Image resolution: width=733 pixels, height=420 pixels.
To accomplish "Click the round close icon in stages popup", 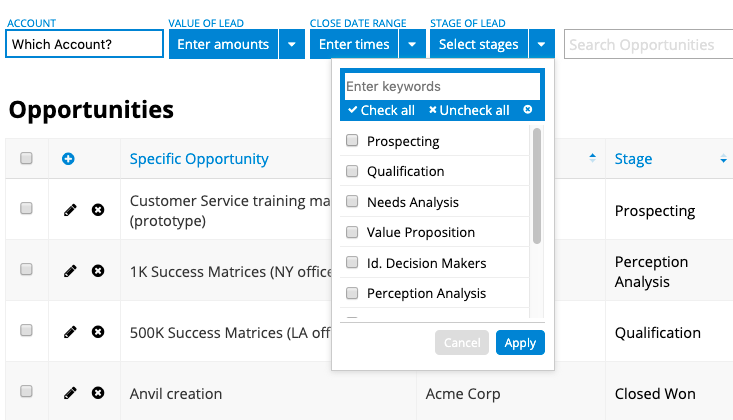I will pyautogui.click(x=528, y=110).
